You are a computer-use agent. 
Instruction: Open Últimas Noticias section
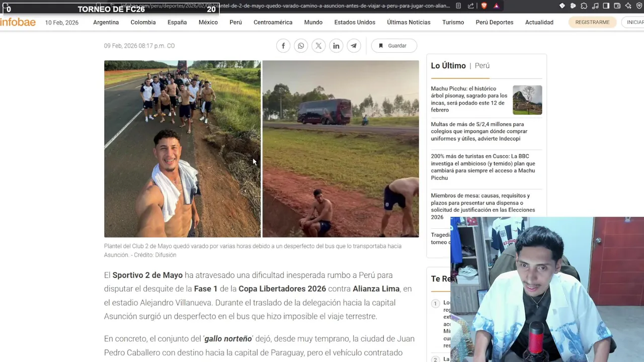pos(409,23)
